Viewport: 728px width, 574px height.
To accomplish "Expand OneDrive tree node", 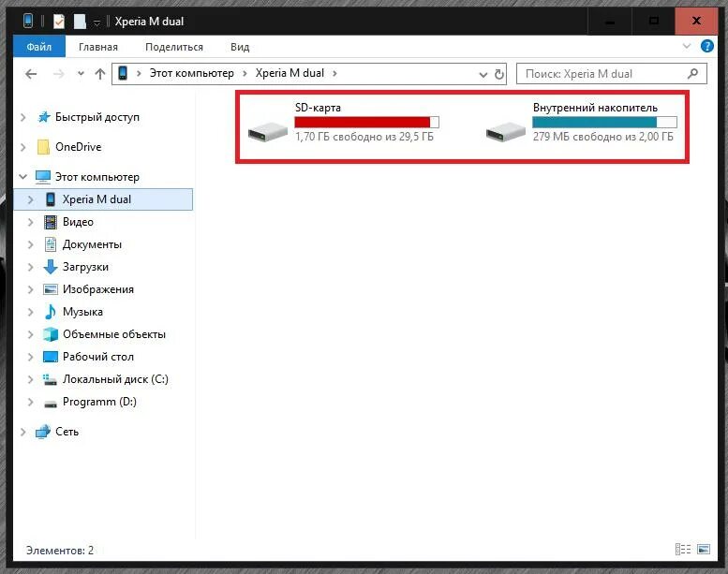I will [22, 147].
